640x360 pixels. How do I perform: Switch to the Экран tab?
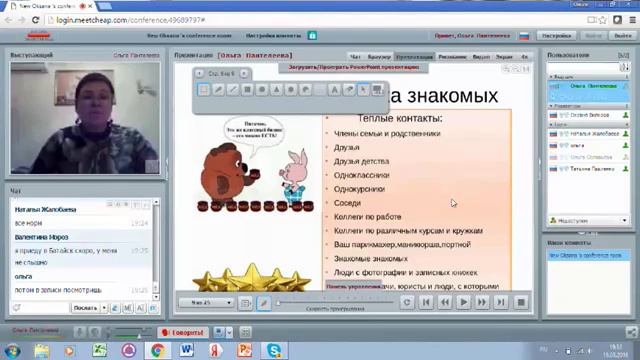point(504,57)
